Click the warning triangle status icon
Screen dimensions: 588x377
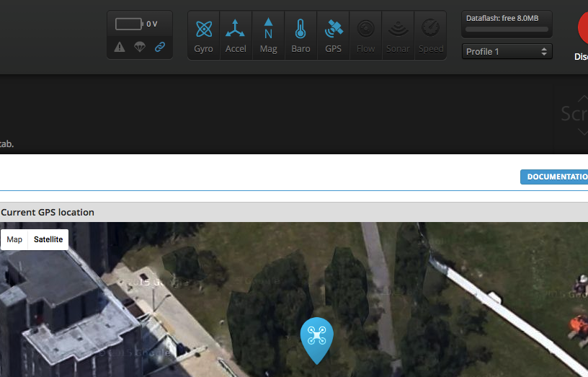coord(120,48)
